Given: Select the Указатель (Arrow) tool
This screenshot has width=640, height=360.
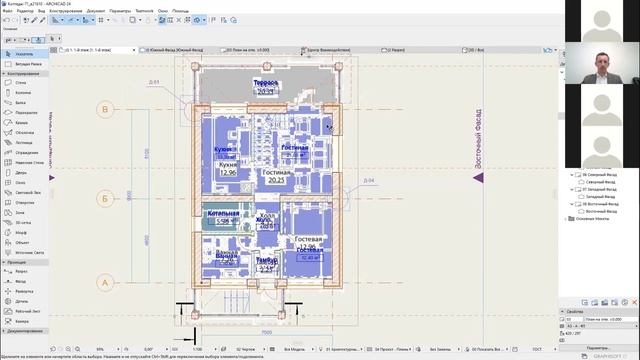Looking at the screenshot, I should point(24,54).
